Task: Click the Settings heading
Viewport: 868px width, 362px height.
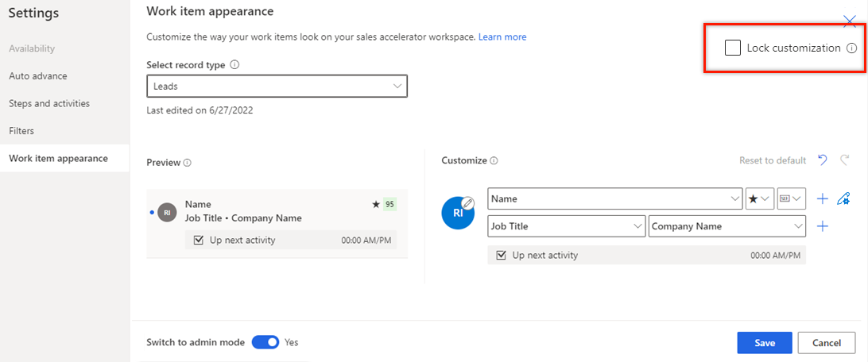Action: tap(33, 13)
